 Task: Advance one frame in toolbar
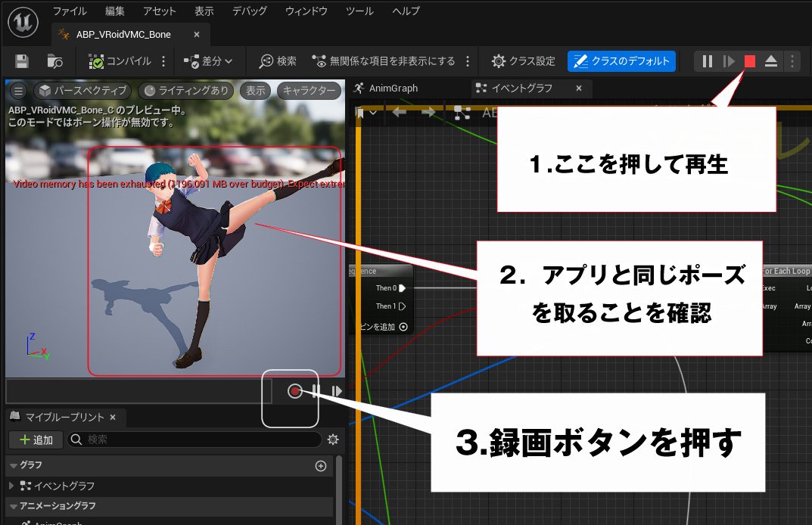click(x=729, y=61)
